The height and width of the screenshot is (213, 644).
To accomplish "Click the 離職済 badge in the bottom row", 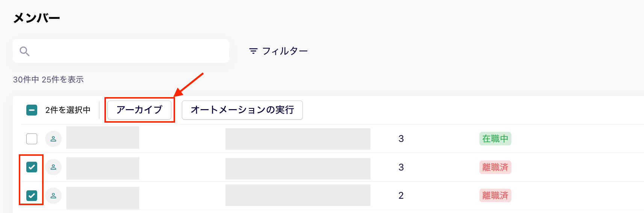I will pyautogui.click(x=495, y=195).
